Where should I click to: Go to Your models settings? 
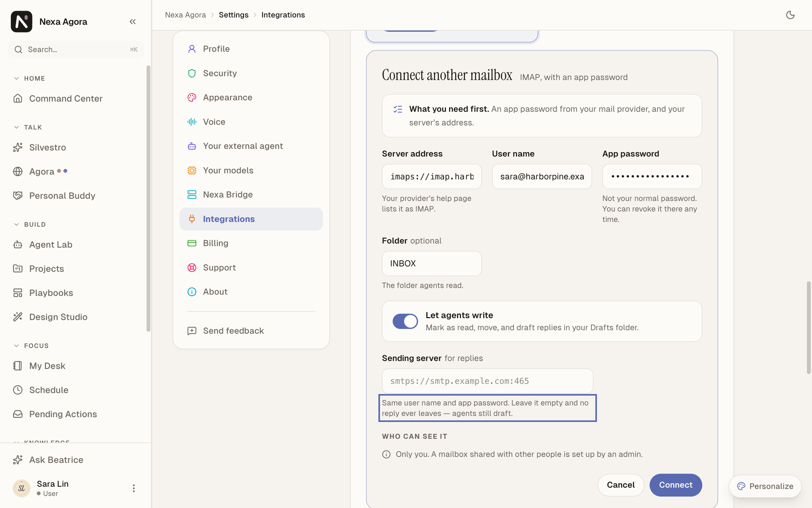point(251,170)
